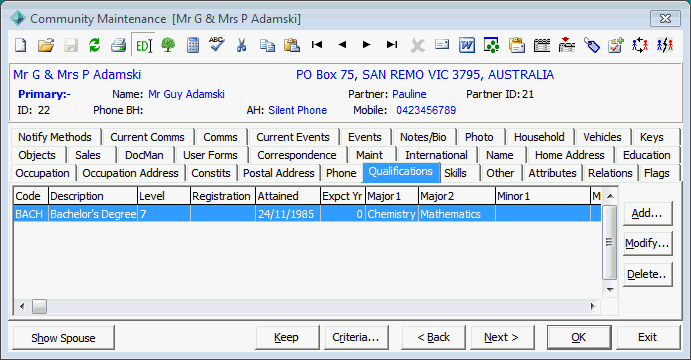Jump to the last record arrow
691x360 pixels.
(x=392, y=45)
